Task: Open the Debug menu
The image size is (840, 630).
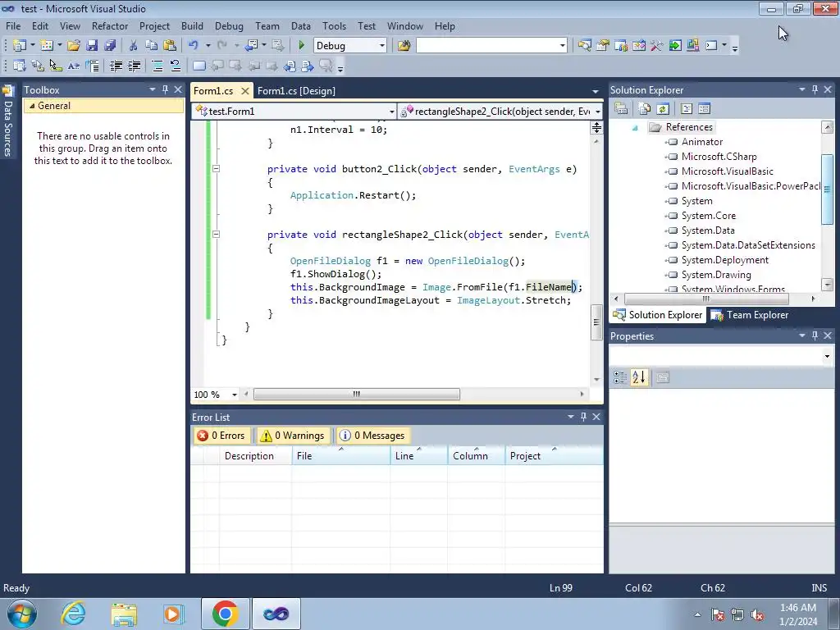Action: [229, 25]
